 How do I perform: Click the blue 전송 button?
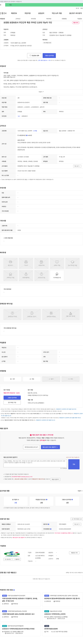click(x=74, y=464)
